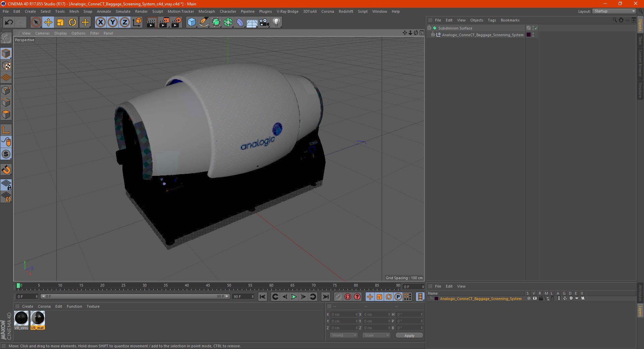Screen dimensions: 644x349
Task: Add a Subdivision Surface generator icon
Action: pyautogui.click(x=216, y=22)
